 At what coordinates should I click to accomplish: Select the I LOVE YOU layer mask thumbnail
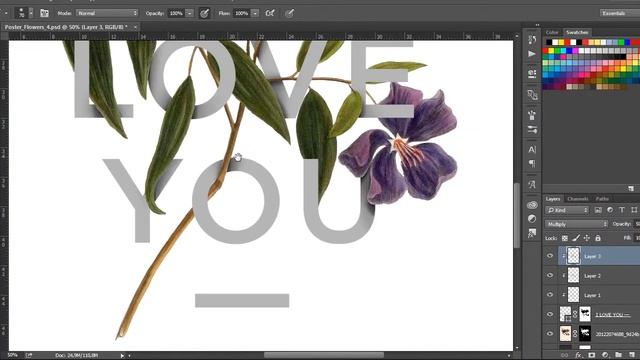[x=585, y=314]
